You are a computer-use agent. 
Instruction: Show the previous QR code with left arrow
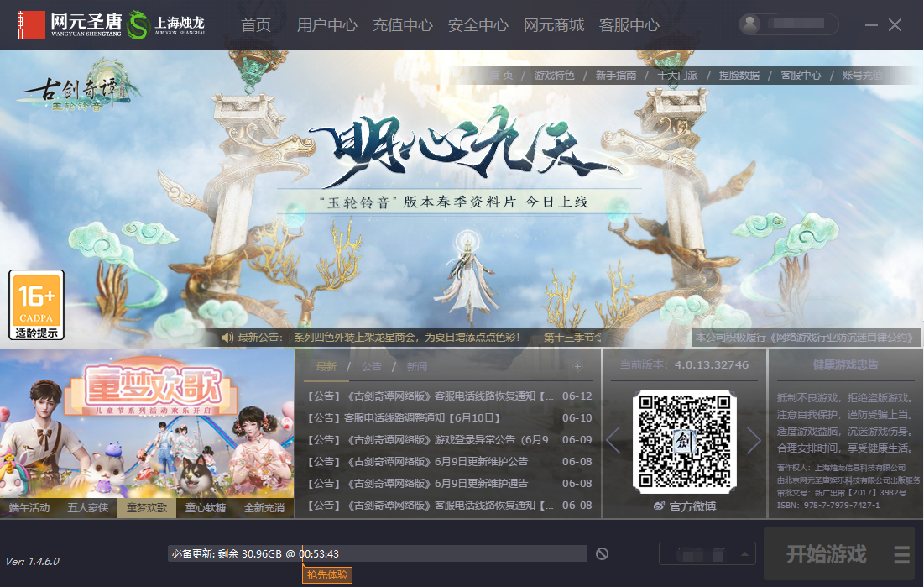click(613, 440)
